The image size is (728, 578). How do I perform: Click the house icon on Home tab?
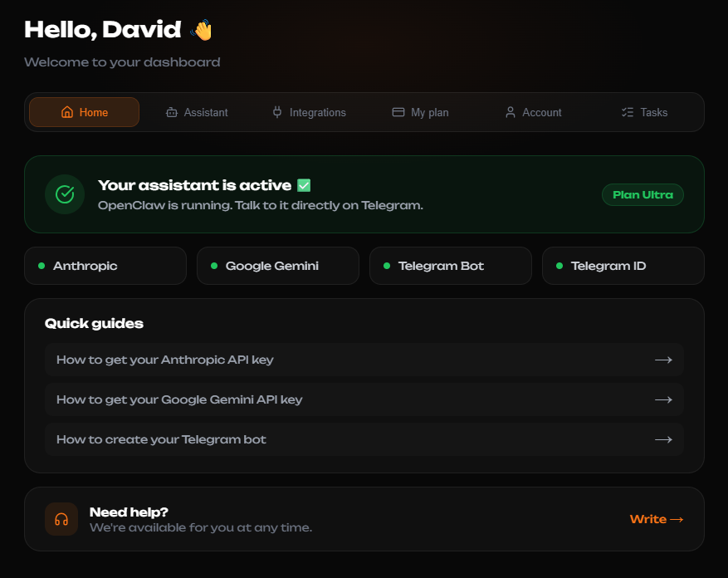[67, 112]
